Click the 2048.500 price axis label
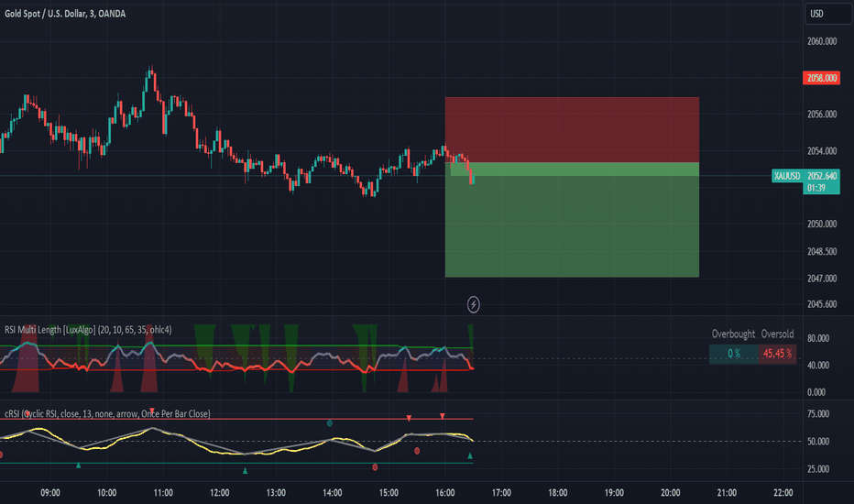This screenshot has height=504, width=854. [x=822, y=251]
